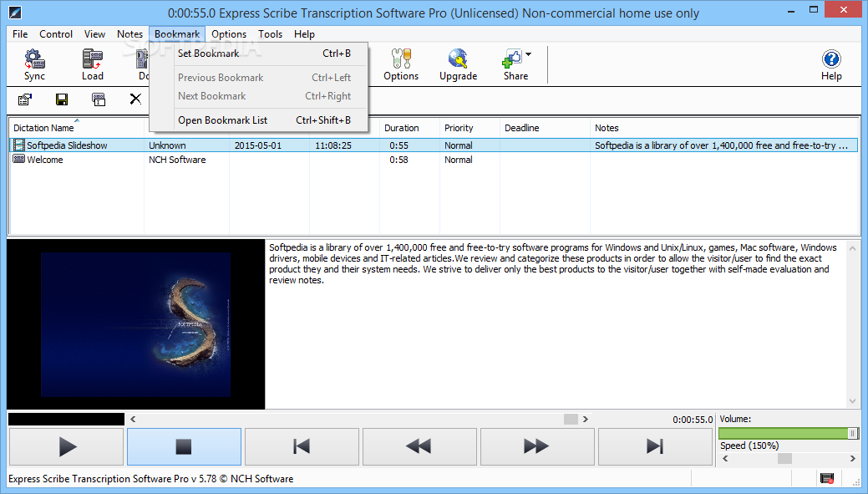Click the Stop button

click(x=184, y=446)
